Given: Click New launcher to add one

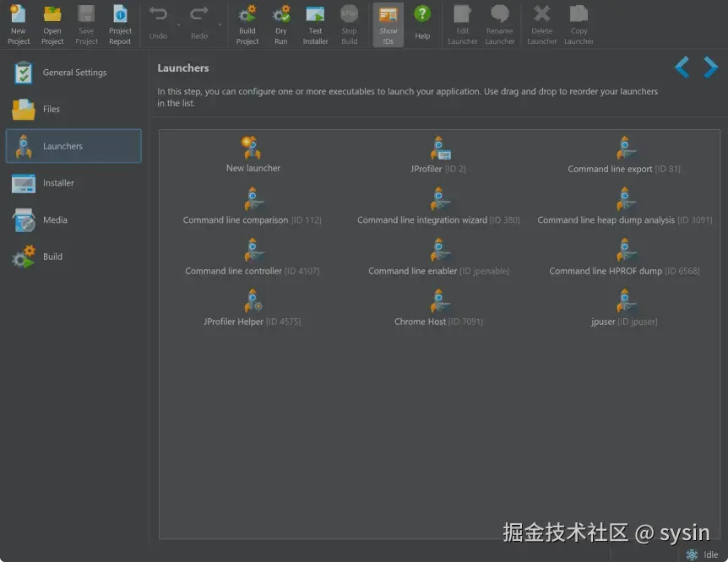Looking at the screenshot, I should pyautogui.click(x=252, y=154).
